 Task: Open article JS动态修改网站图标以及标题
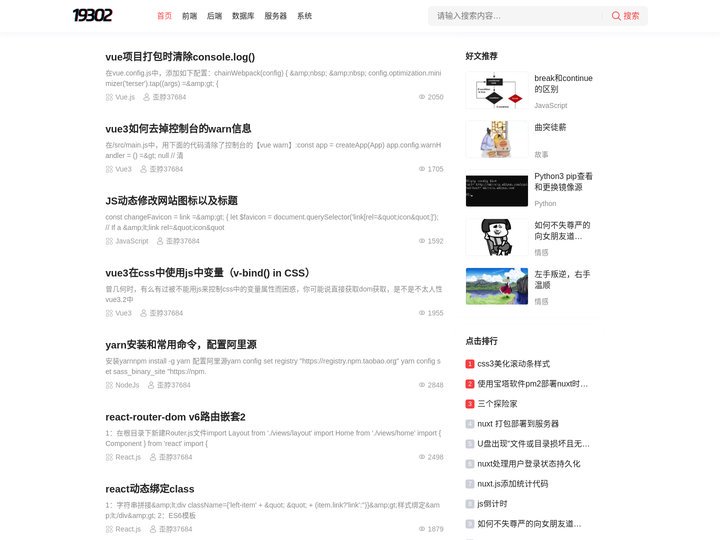pyautogui.click(x=171, y=201)
